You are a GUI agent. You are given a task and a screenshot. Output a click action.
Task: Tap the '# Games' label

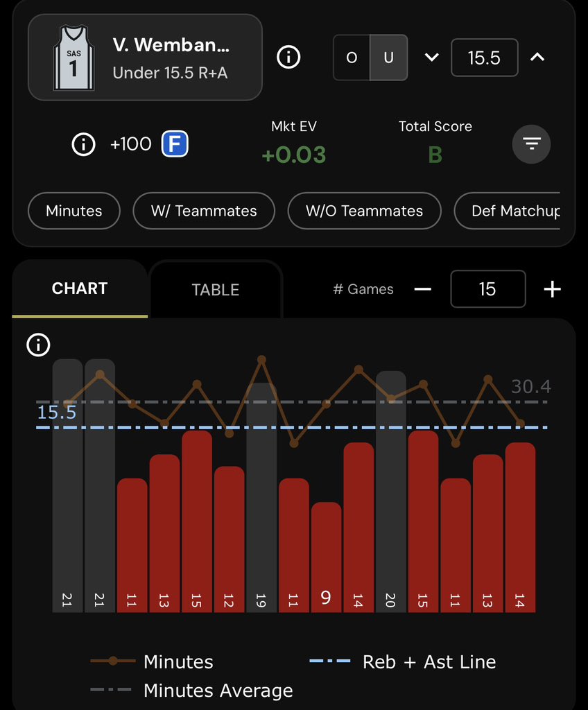tap(363, 289)
